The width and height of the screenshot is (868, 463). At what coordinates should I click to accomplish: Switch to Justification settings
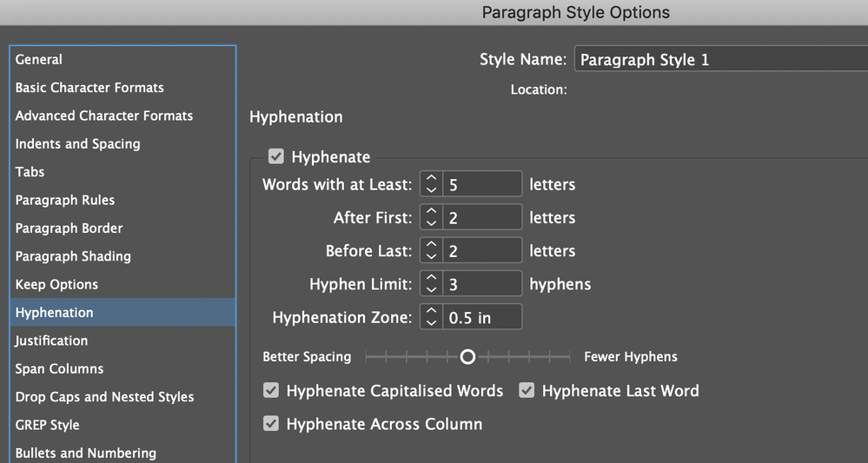[51, 341]
